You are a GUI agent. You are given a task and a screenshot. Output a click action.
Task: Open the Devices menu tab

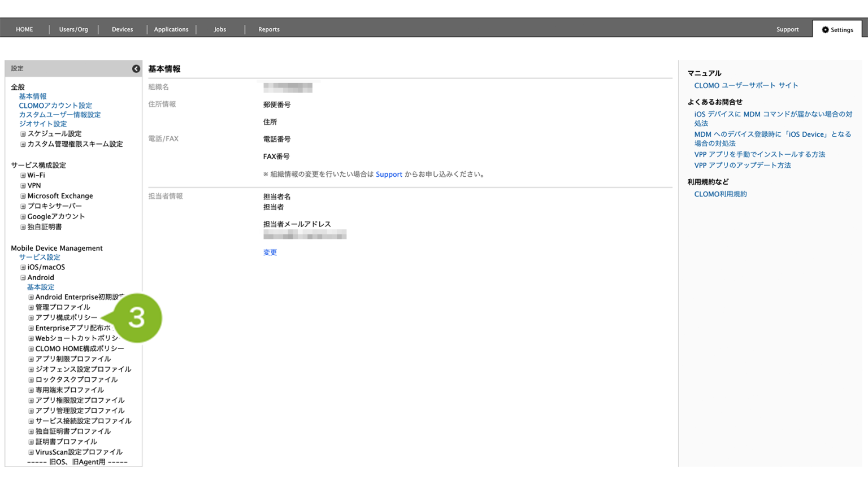(x=122, y=29)
